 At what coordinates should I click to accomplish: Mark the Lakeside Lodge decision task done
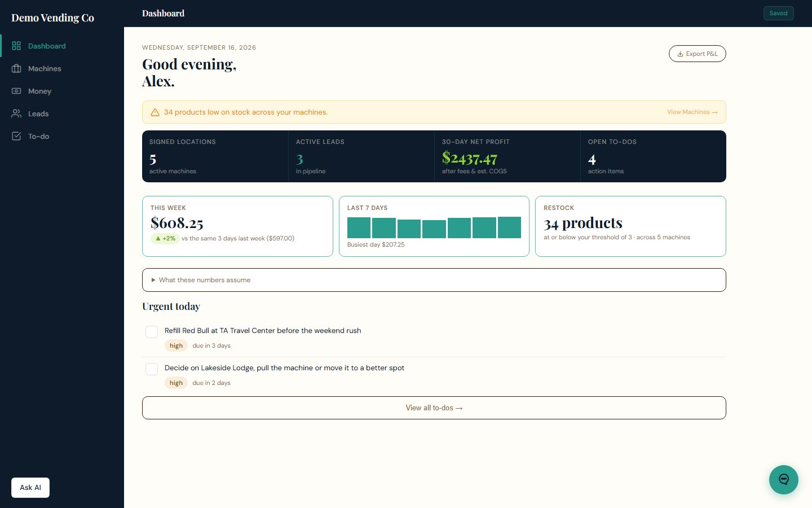click(152, 369)
